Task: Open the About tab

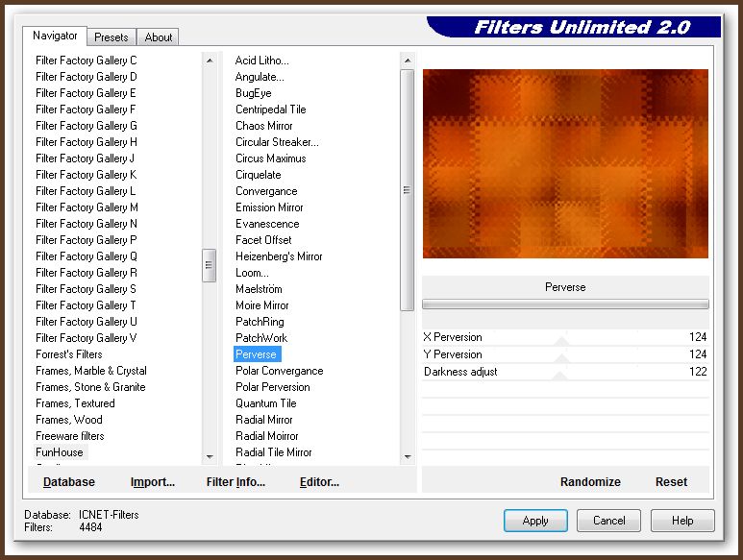Action: coord(159,37)
